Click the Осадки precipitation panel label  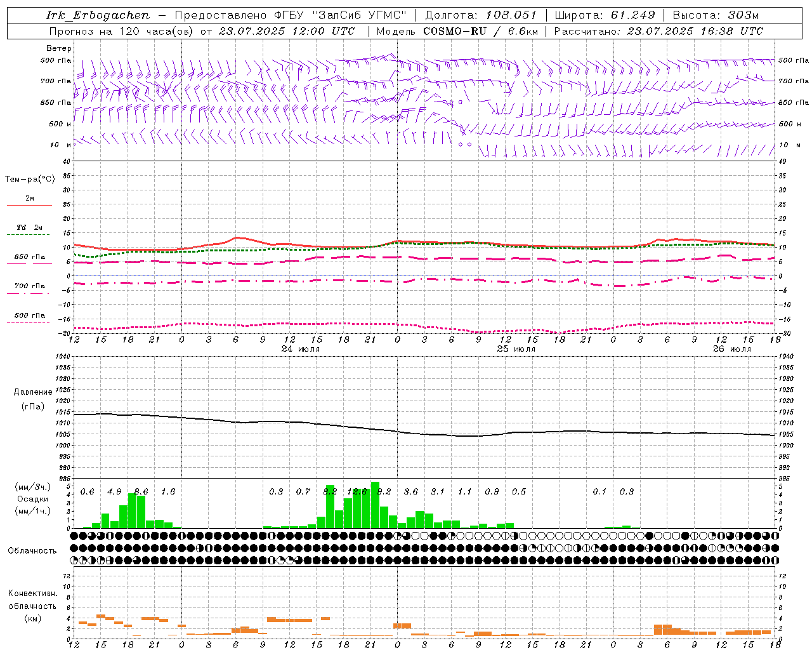coord(32,499)
